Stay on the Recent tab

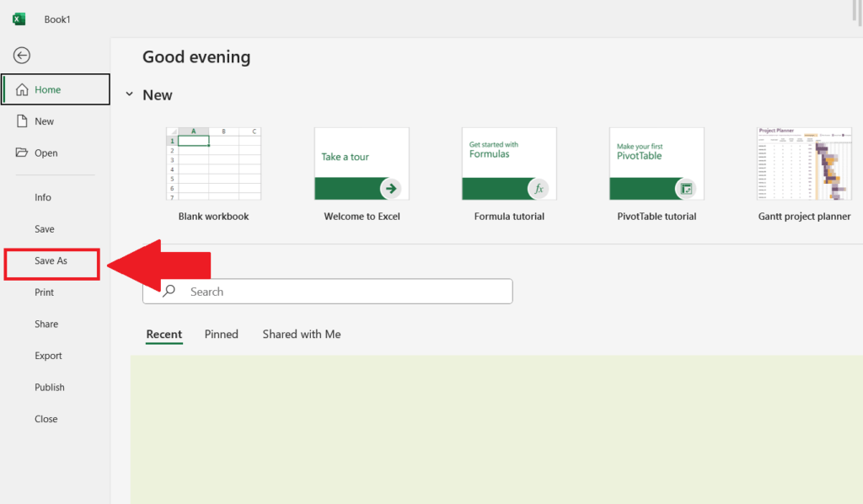pyautogui.click(x=163, y=334)
